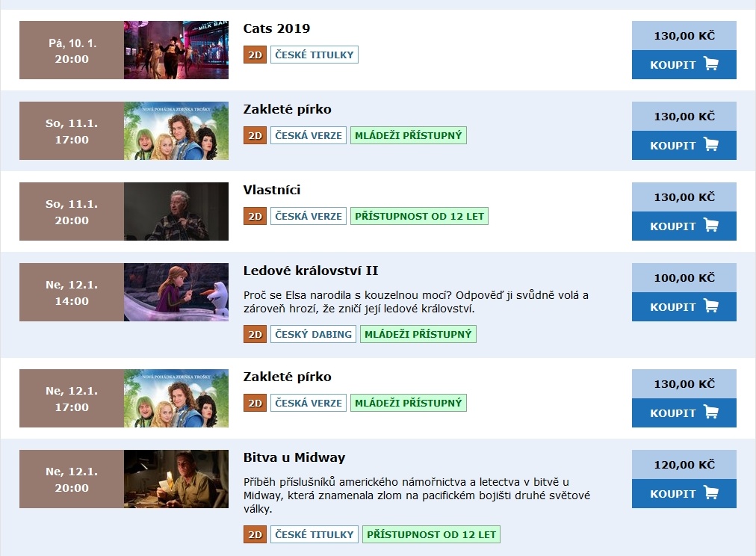Click the cart icon for Cats 2019

click(x=710, y=64)
